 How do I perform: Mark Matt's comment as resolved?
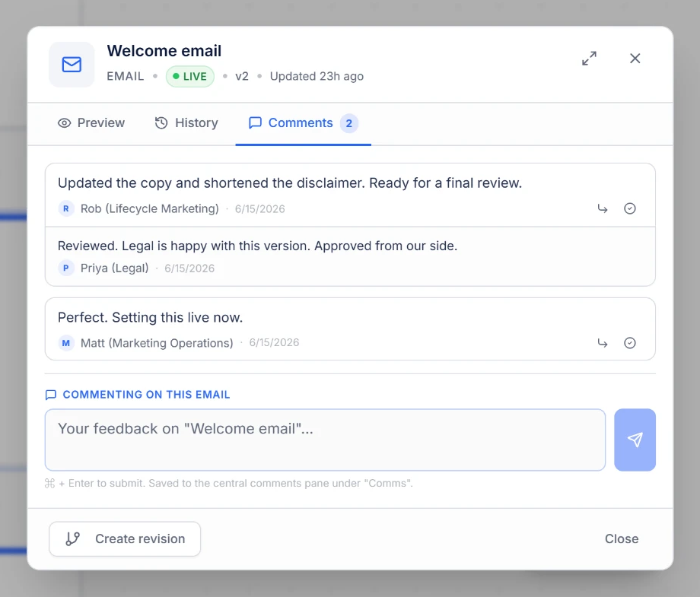[x=629, y=343]
